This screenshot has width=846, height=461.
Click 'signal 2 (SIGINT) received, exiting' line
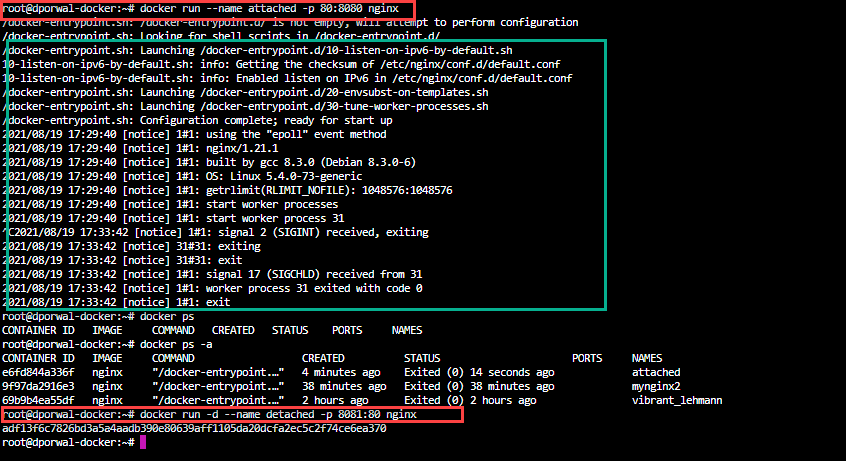pos(218,233)
